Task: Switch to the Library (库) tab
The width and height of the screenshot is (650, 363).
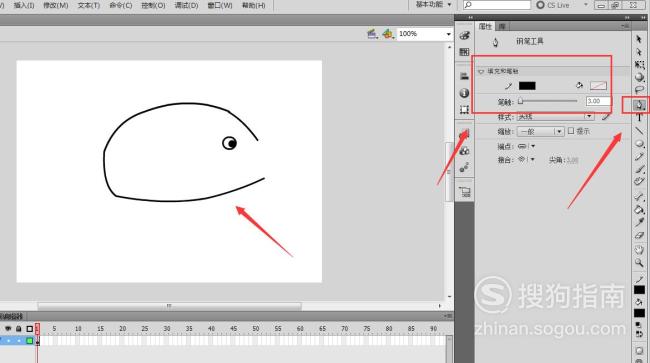Action: (502, 26)
